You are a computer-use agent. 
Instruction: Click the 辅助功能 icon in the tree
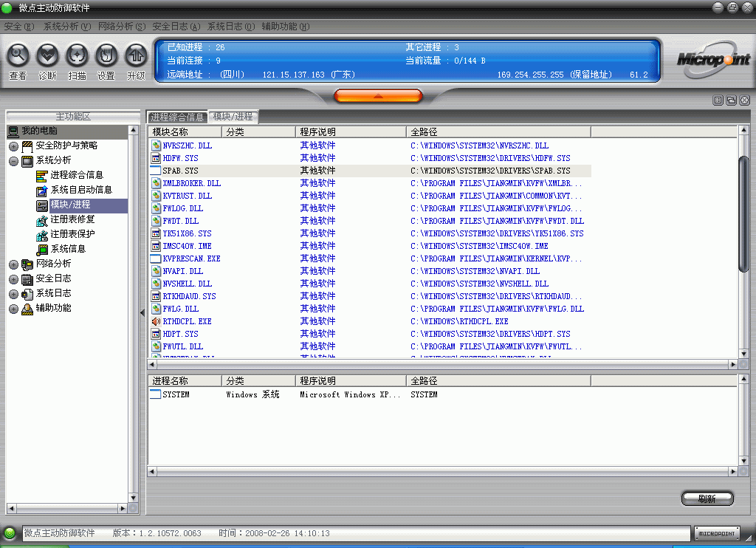click(27, 309)
